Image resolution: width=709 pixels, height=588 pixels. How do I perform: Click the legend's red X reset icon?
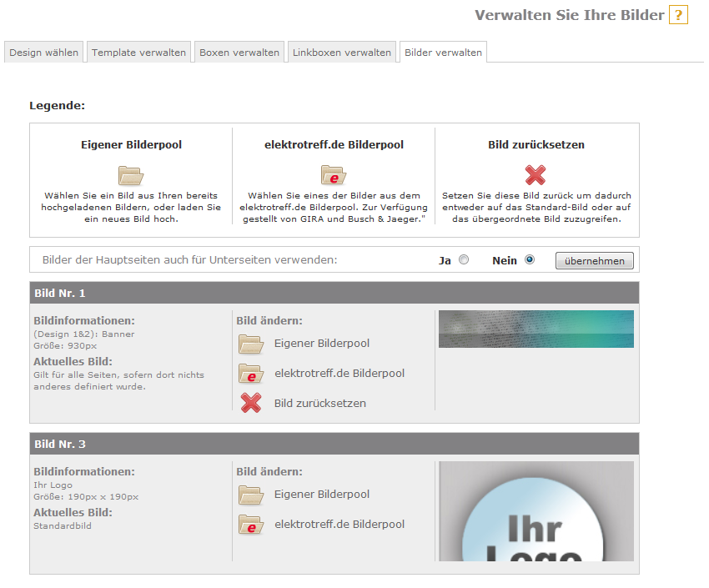(x=536, y=175)
